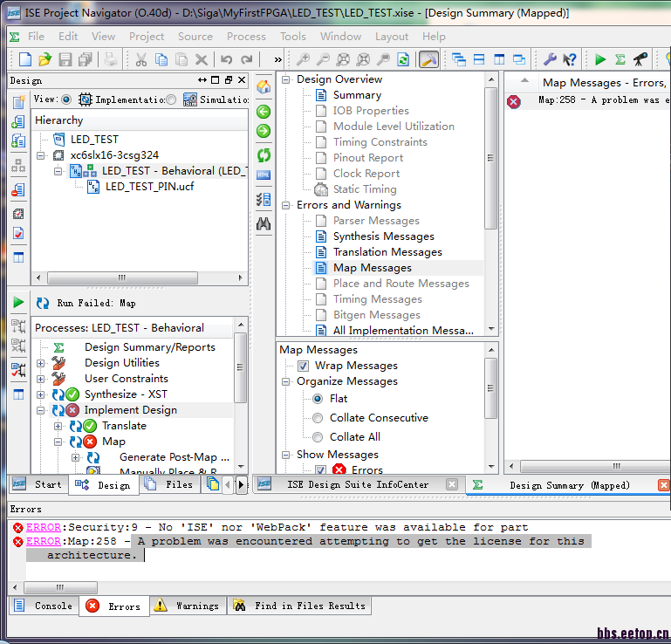The width and height of the screenshot is (671, 644).
Task: Toggle the Wrap Messages checkbox
Action: click(x=303, y=366)
